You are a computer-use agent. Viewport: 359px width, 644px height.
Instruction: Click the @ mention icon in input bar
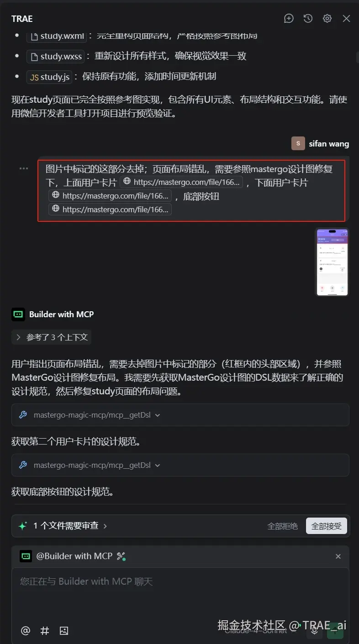click(x=26, y=631)
